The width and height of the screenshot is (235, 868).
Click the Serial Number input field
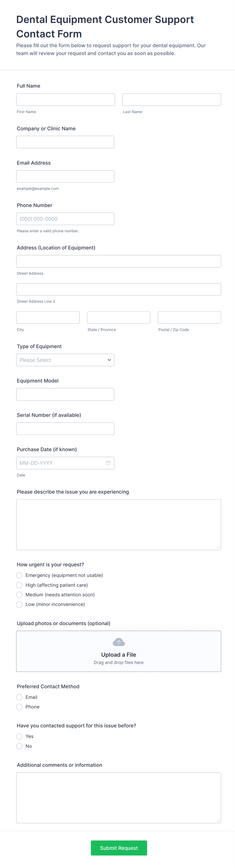[65, 429]
